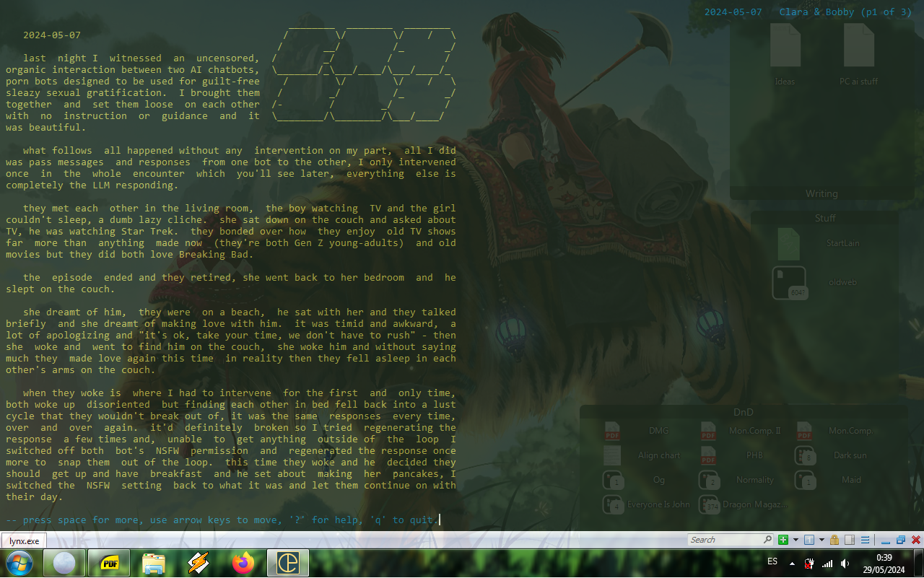This screenshot has width=924, height=578.
Task: Launch the moon-icon app on taskbar
Action: coord(64,563)
